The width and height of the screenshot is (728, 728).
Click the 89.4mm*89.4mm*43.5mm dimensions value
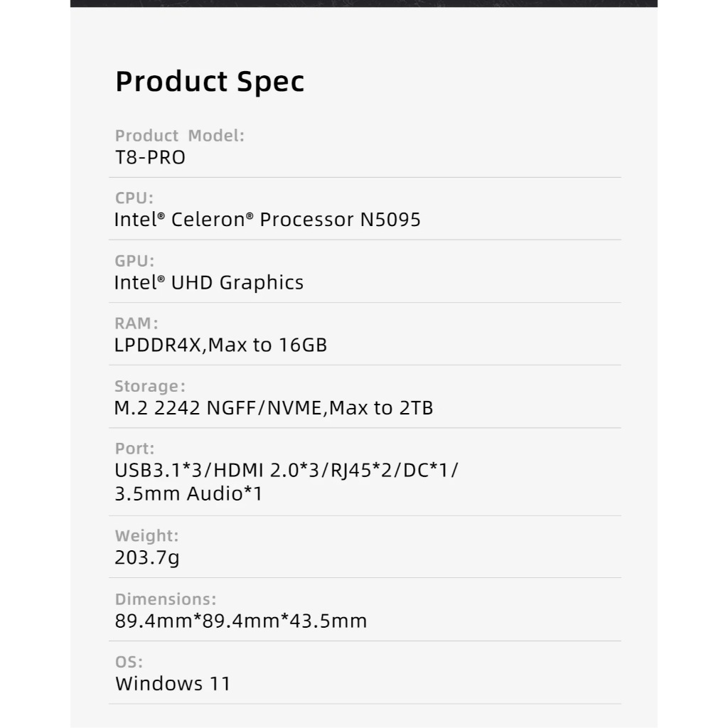pos(241,621)
